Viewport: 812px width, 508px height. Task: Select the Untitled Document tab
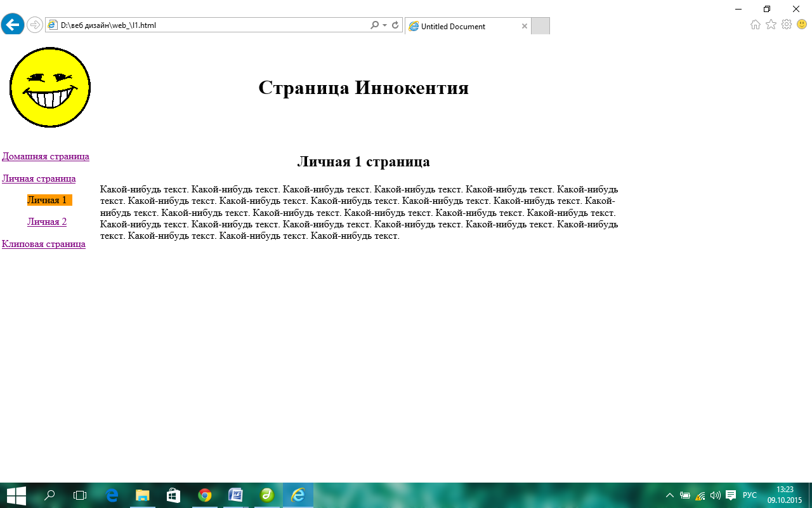(x=468, y=26)
